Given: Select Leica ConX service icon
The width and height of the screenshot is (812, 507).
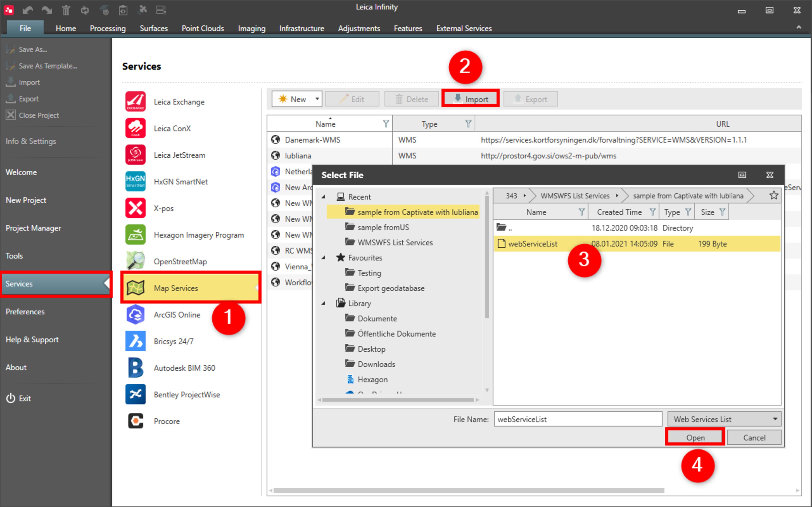Looking at the screenshot, I should click(135, 128).
